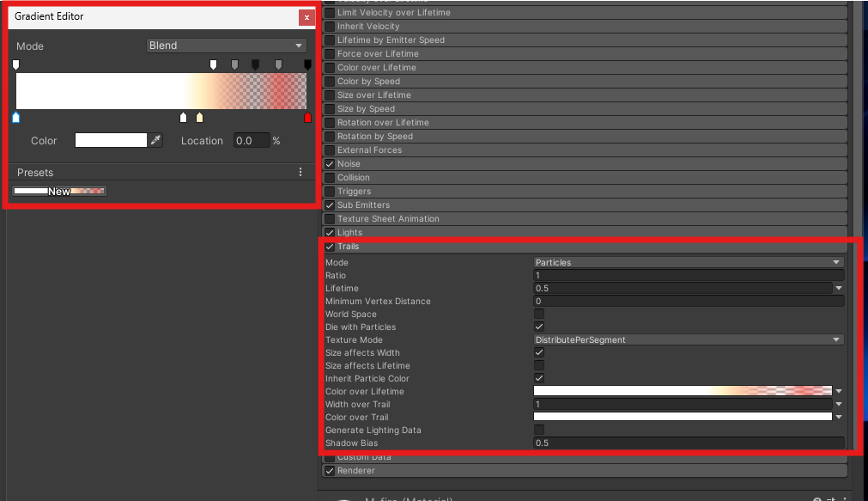This screenshot has width=868, height=501.
Task: Open the Renderer module section
Action: [x=355, y=471]
